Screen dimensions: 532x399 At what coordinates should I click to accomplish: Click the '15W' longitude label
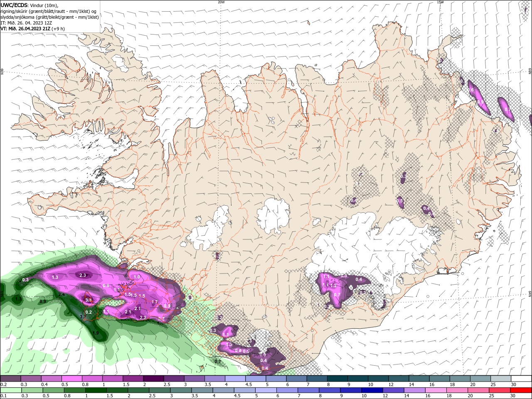(x=440, y=2)
